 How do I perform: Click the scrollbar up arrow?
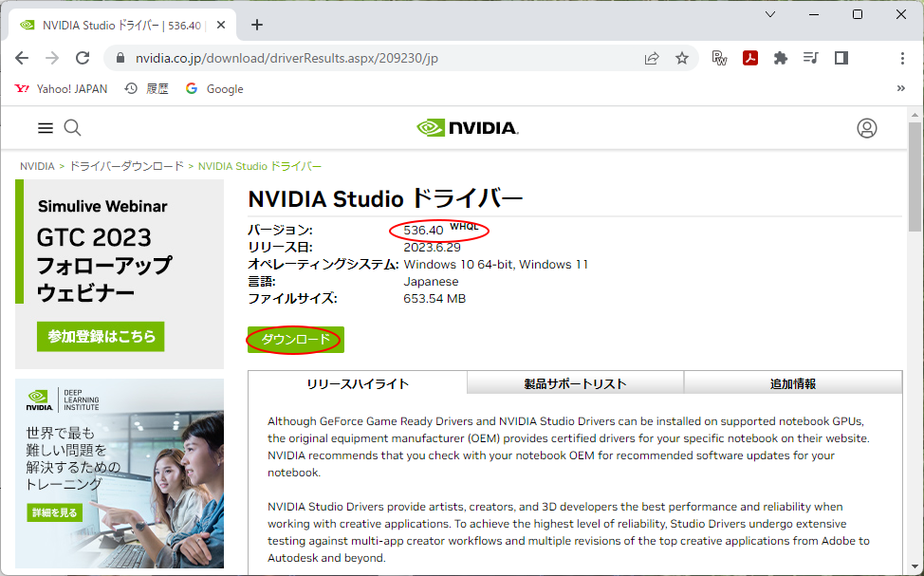click(x=915, y=115)
